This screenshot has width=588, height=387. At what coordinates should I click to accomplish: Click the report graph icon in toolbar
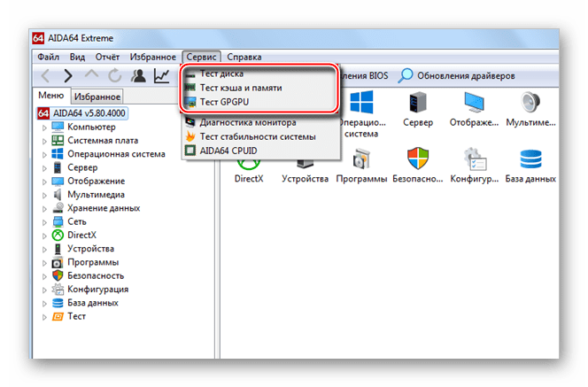161,76
